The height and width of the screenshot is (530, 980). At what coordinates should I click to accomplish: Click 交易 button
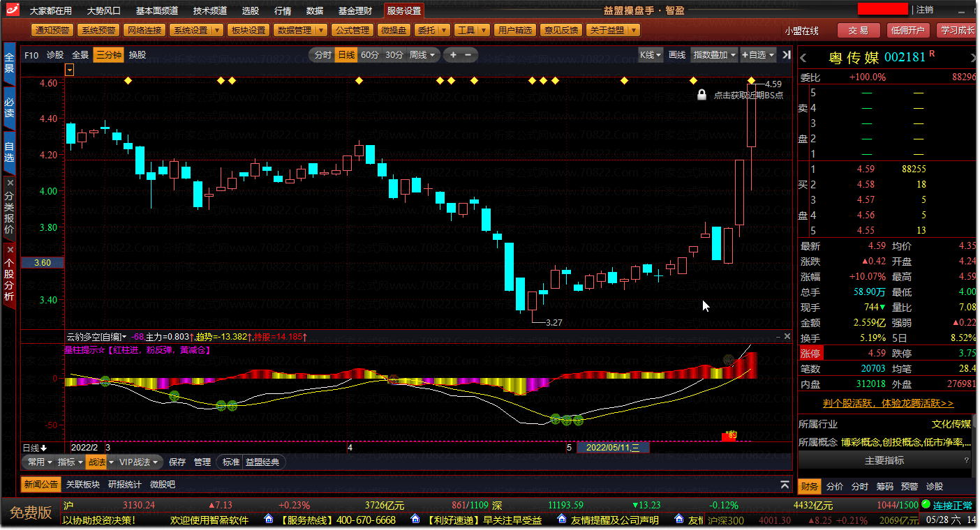(x=859, y=31)
